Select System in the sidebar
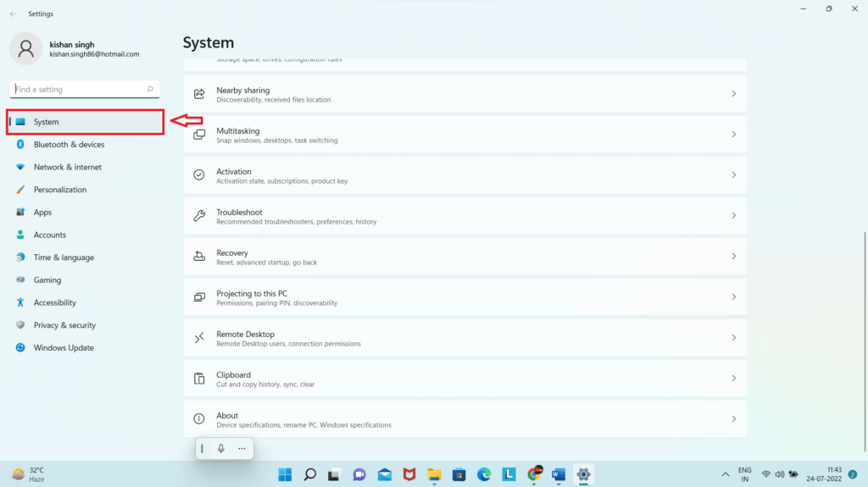Viewport: 868px width, 487px height. [86, 122]
